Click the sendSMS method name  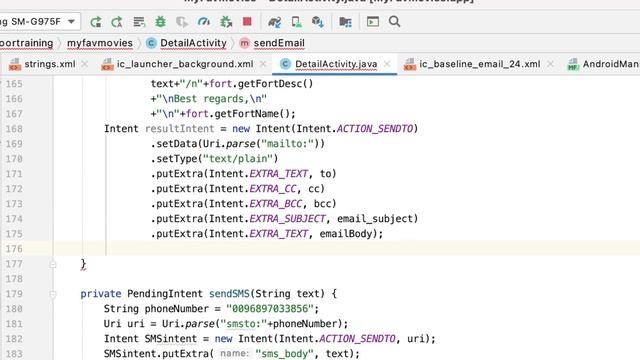(229, 293)
